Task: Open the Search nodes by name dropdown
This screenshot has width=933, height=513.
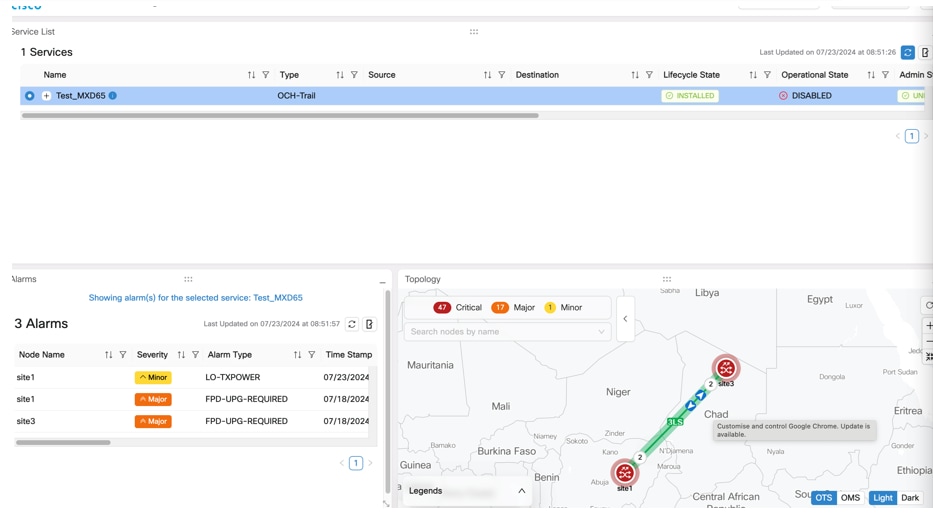Action: [x=507, y=331]
